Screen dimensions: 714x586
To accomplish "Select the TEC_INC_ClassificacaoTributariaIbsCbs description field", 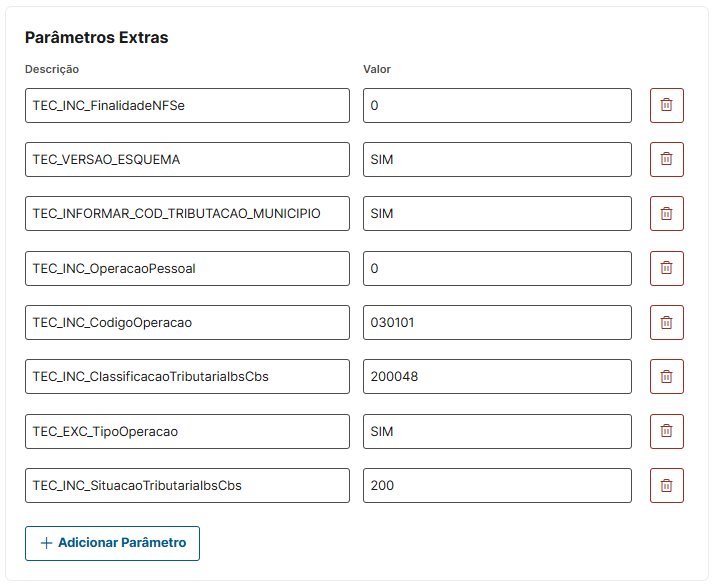I will [187, 376].
